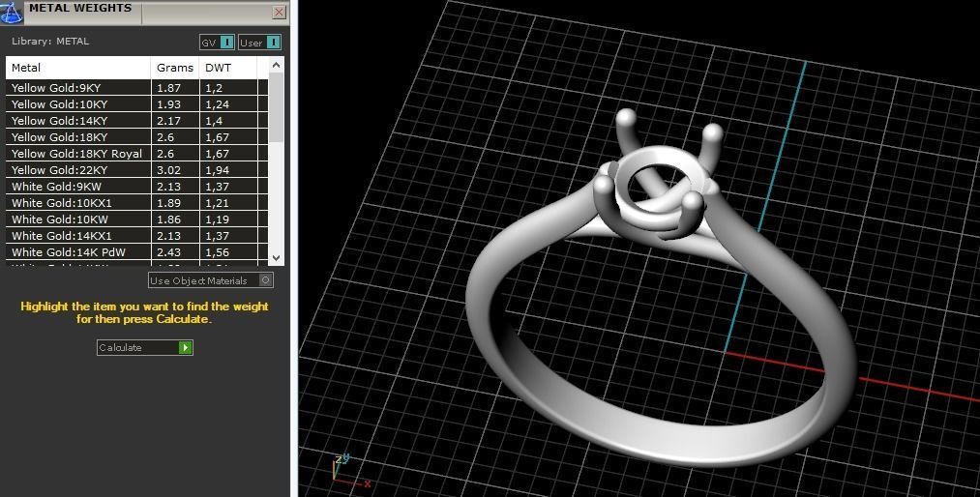Click the metal list scrollbar thumb
Image resolution: width=980 pixels, height=497 pixels.
point(277,107)
